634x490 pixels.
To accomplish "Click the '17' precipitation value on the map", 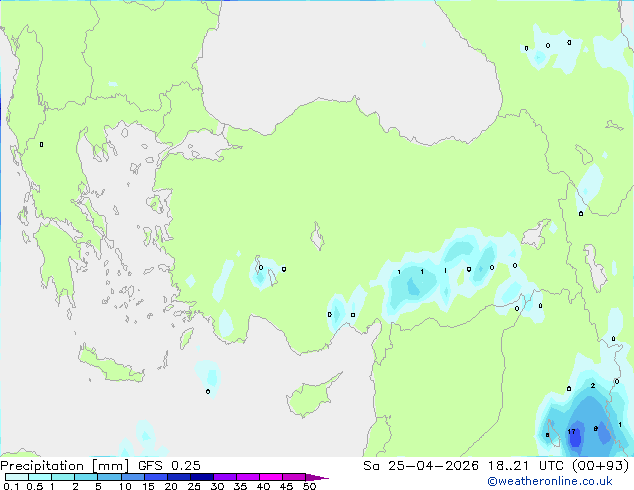I will (x=571, y=432).
